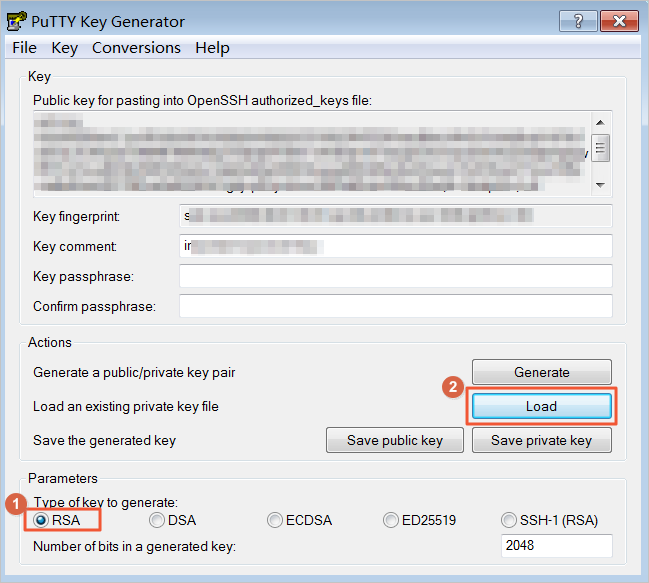
Task: Click the public key scrollbar down arrow
Action: 601,185
